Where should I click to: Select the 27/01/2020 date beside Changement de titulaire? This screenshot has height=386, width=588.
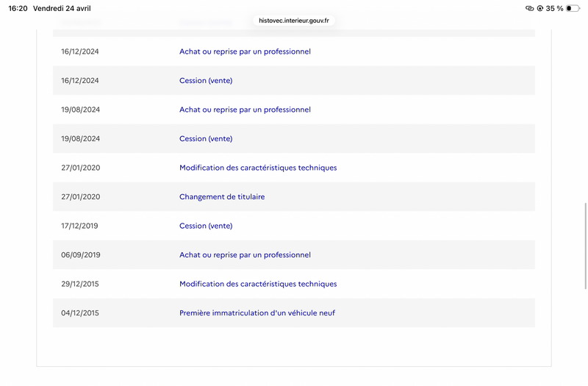(81, 196)
